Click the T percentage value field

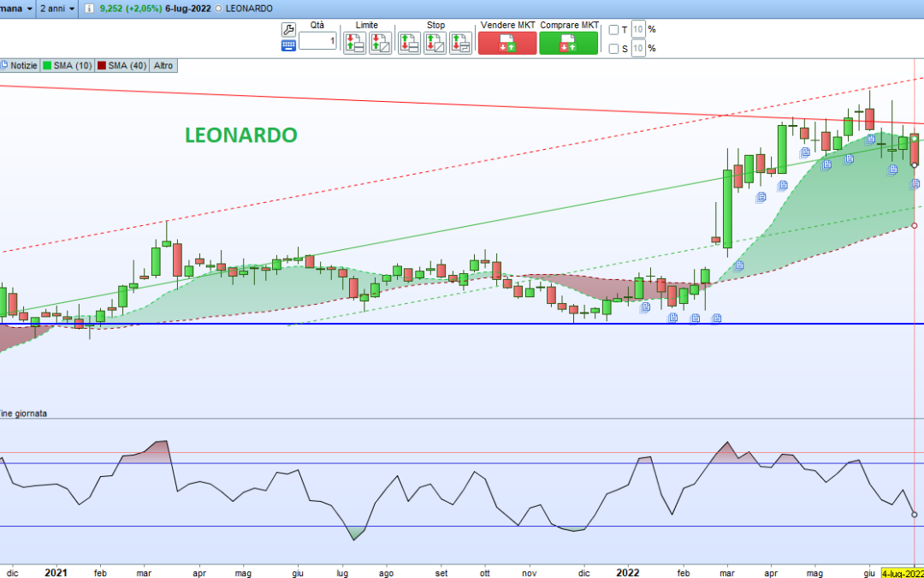coord(638,29)
